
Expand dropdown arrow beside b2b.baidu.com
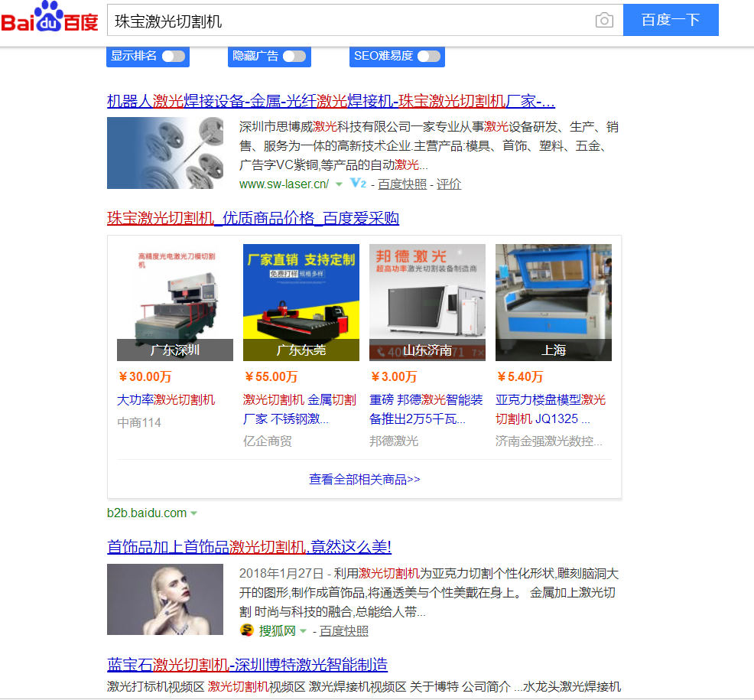point(193,513)
